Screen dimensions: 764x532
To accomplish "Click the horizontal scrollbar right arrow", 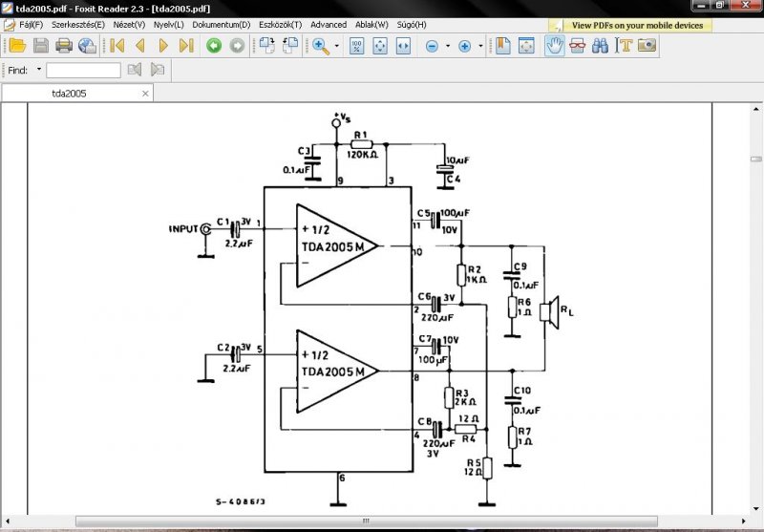I will (x=744, y=521).
